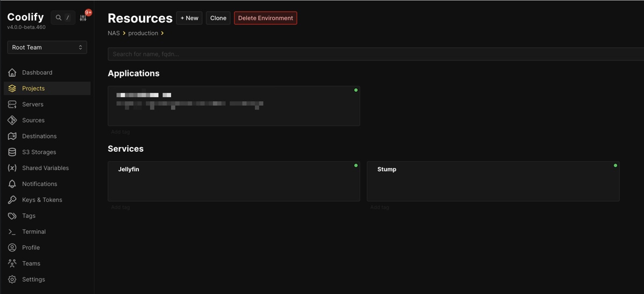Select the Destinations map icon
Screen dimensions: 644x294
pos(12,136)
